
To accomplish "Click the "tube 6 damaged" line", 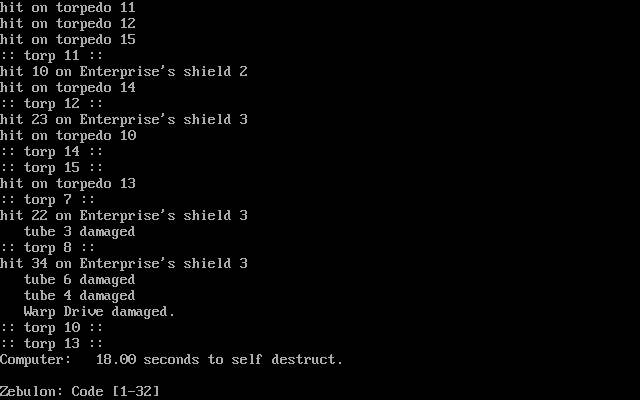I will pos(79,279).
